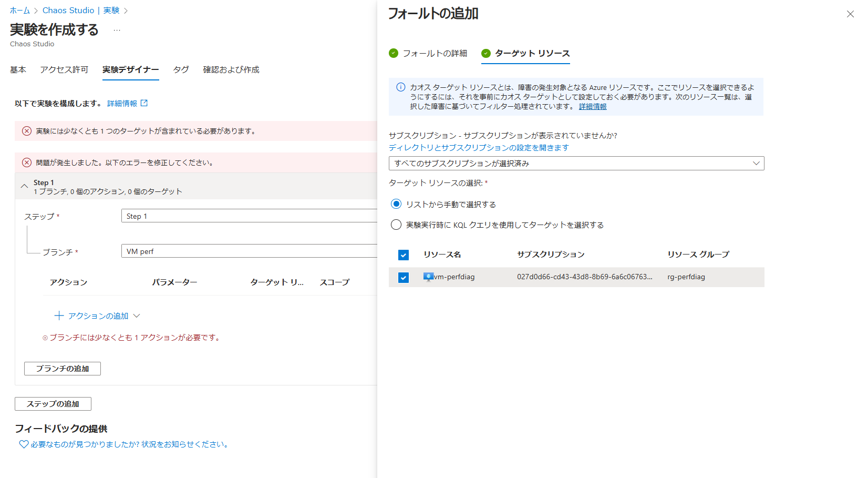Click the heart feedback icon

[x=24, y=444]
